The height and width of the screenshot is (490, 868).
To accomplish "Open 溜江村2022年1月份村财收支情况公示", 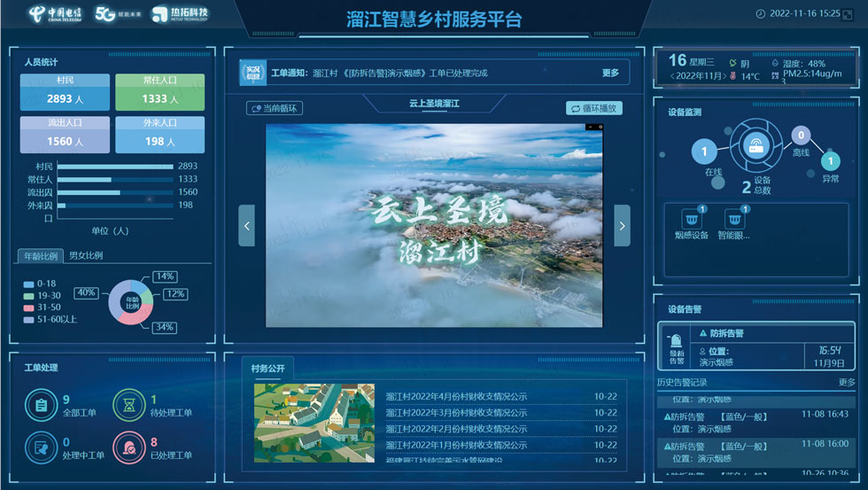I will click(x=501, y=445).
